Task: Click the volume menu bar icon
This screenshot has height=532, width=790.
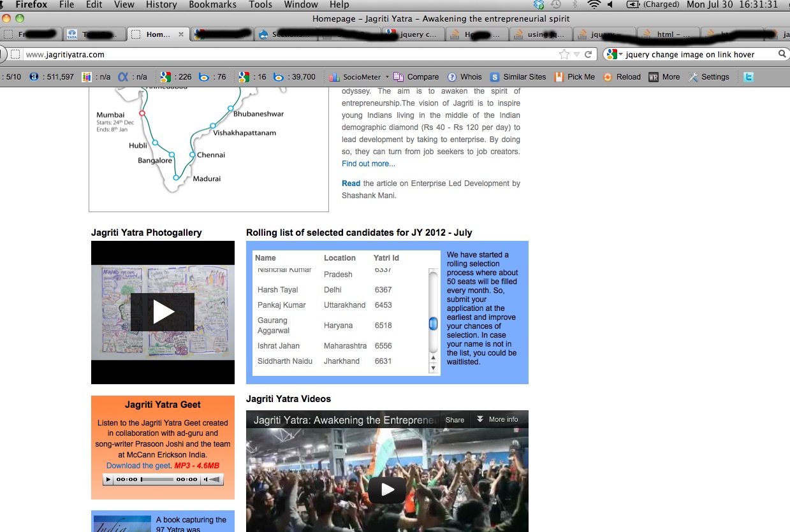Action: tap(610, 4)
